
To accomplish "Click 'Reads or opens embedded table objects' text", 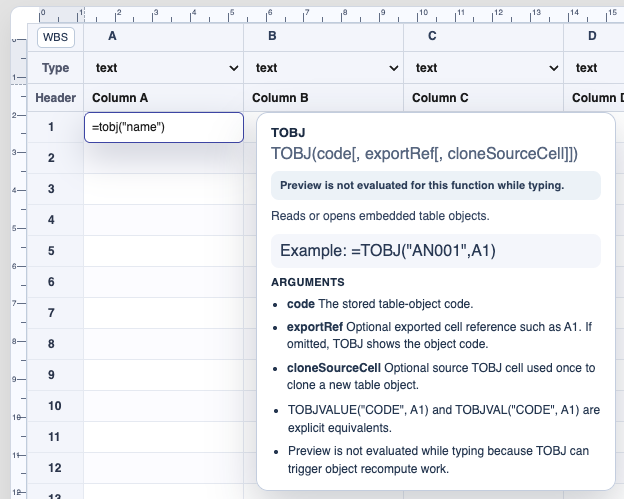I will (380, 216).
